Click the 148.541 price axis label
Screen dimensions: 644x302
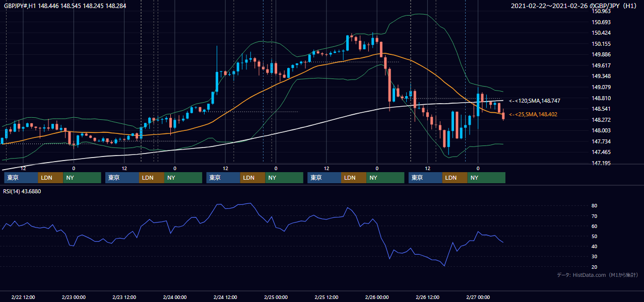pyautogui.click(x=601, y=109)
